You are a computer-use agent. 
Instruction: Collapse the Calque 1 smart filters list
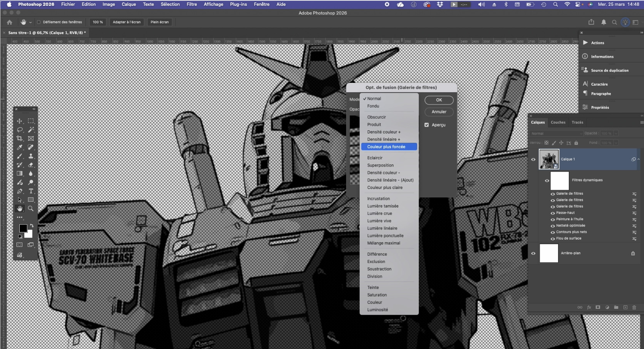(x=639, y=159)
